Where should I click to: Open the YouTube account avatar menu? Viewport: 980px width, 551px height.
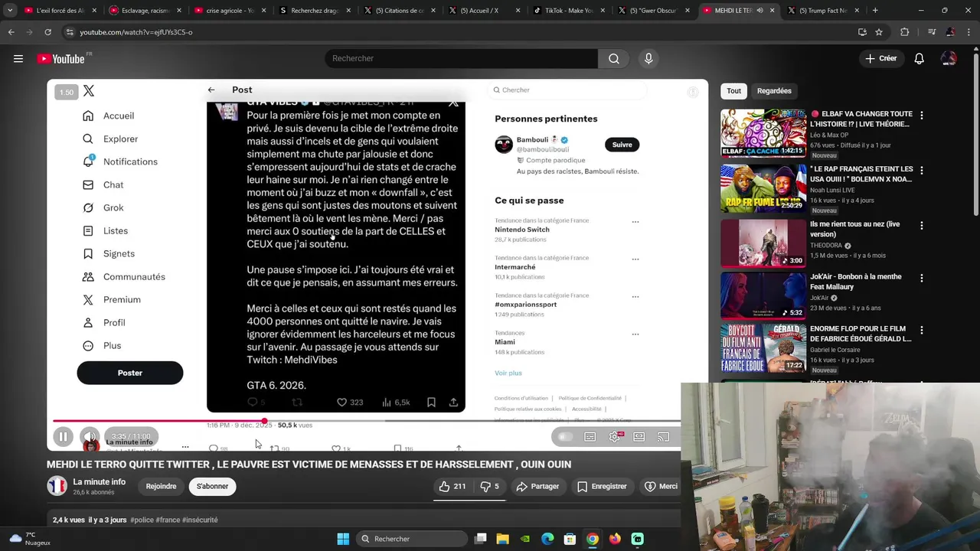(949, 58)
